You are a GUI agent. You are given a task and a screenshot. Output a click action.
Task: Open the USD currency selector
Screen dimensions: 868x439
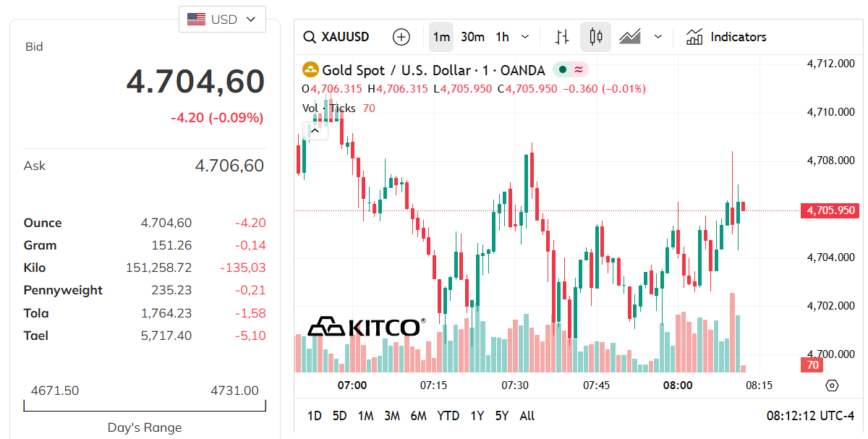coord(222,19)
